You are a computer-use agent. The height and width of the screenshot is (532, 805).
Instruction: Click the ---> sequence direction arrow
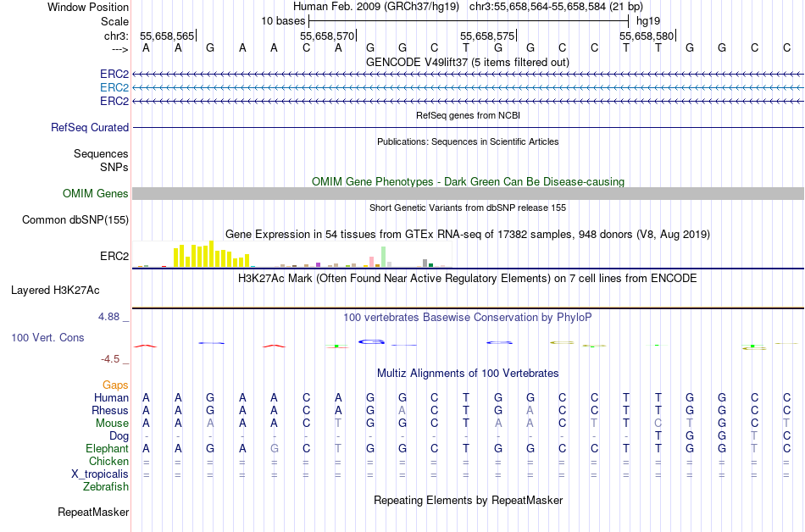click(120, 49)
